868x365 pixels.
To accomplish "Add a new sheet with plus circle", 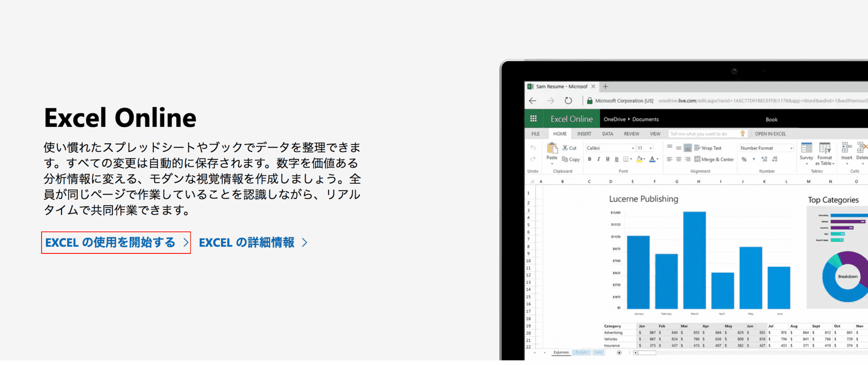I will 619,352.
